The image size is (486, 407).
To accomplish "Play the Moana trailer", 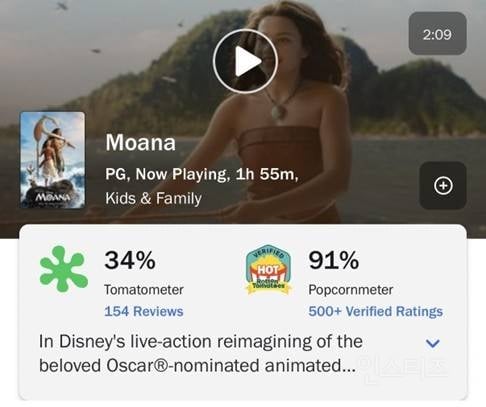I will point(245,61).
